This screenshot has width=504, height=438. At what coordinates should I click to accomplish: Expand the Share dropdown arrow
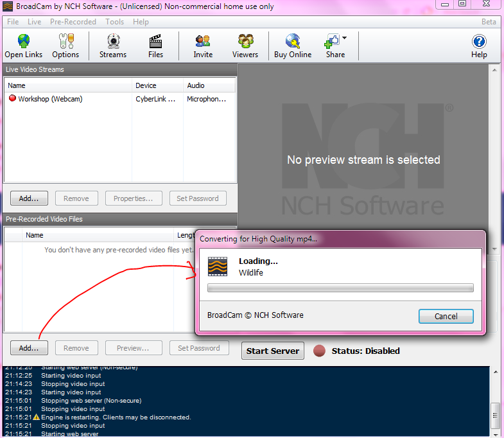tap(345, 38)
